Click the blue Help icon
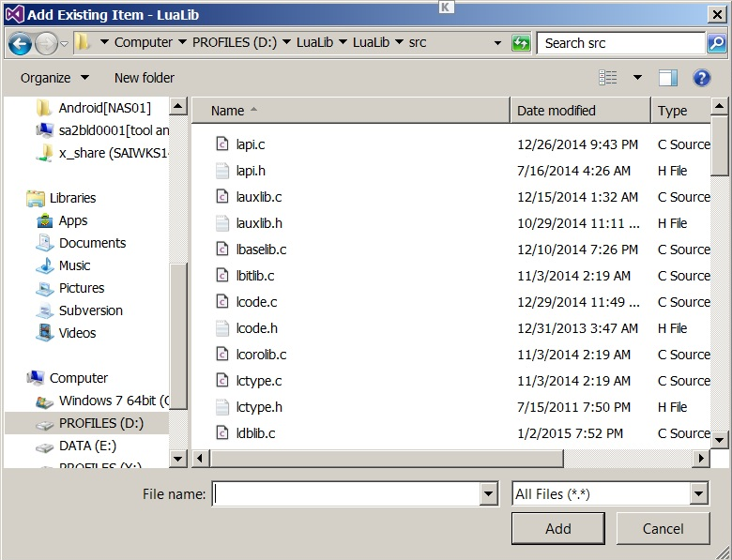Viewport: 732px width, 560px height. tap(702, 78)
